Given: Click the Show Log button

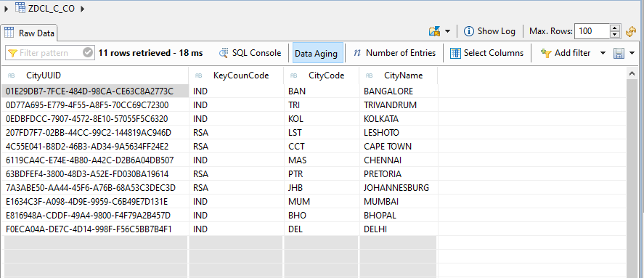Looking at the screenshot, I should click(489, 31).
